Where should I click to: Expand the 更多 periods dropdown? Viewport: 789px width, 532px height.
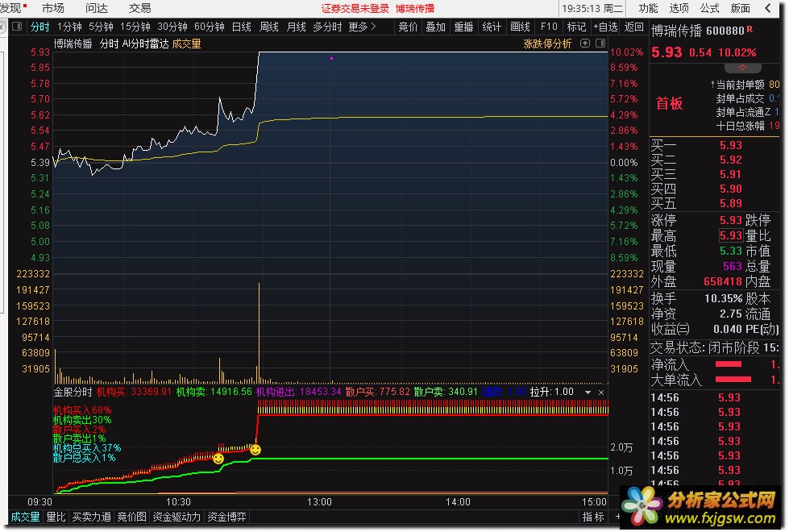pyautogui.click(x=363, y=27)
